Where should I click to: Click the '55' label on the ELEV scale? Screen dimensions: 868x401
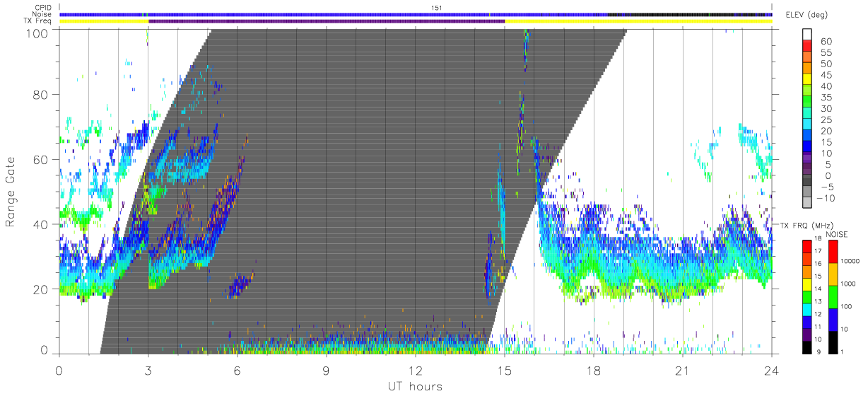[x=828, y=52]
